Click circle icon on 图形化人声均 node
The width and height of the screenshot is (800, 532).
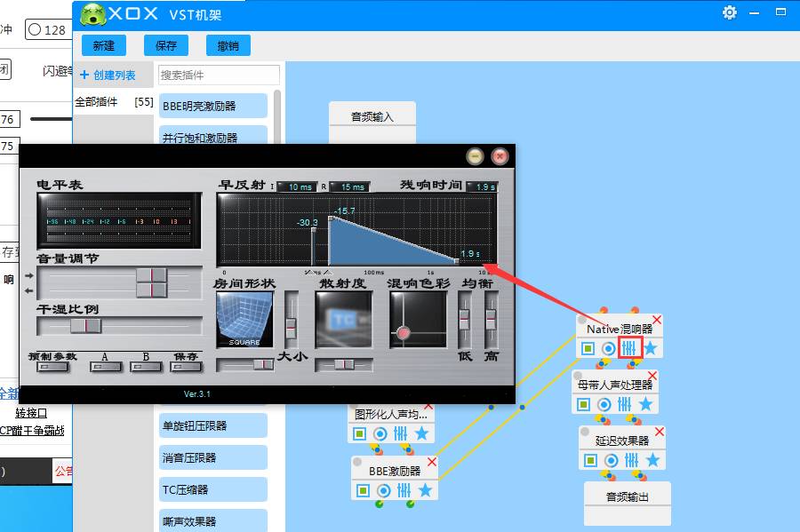380,433
